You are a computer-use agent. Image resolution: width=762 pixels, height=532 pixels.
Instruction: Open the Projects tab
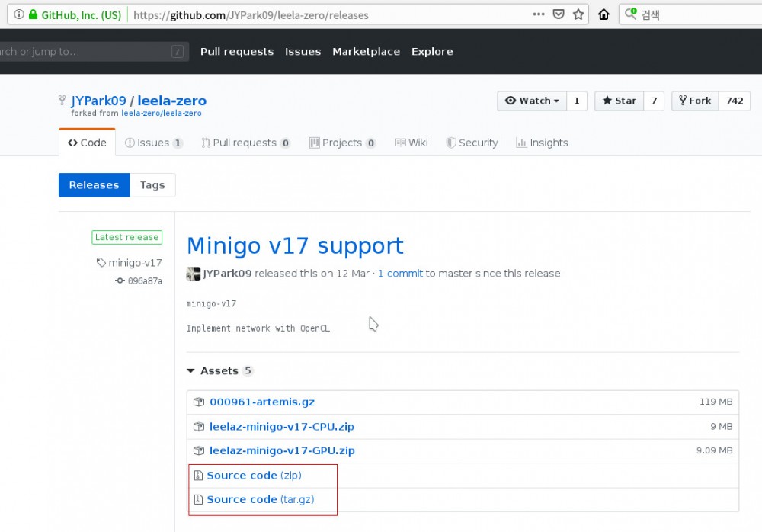point(342,143)
